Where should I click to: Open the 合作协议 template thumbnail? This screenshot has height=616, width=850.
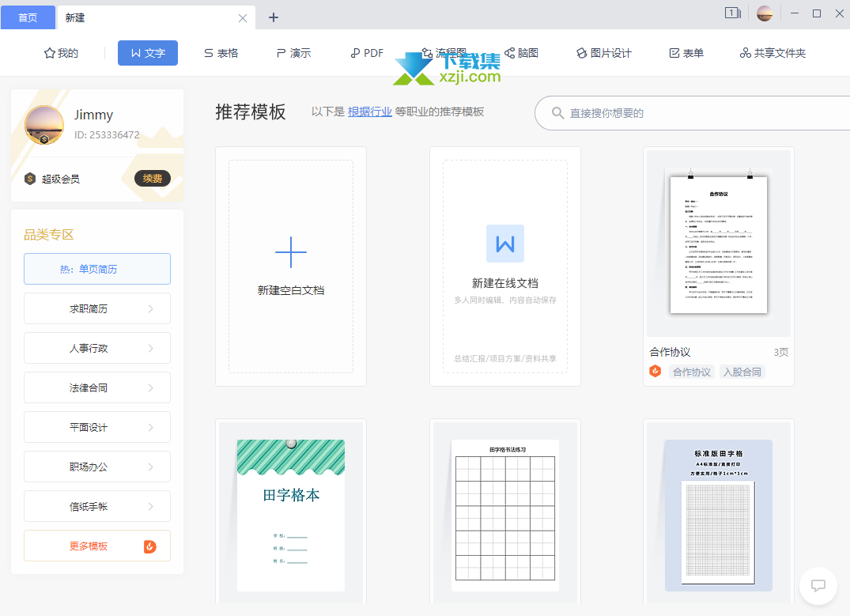click(719, 244)
